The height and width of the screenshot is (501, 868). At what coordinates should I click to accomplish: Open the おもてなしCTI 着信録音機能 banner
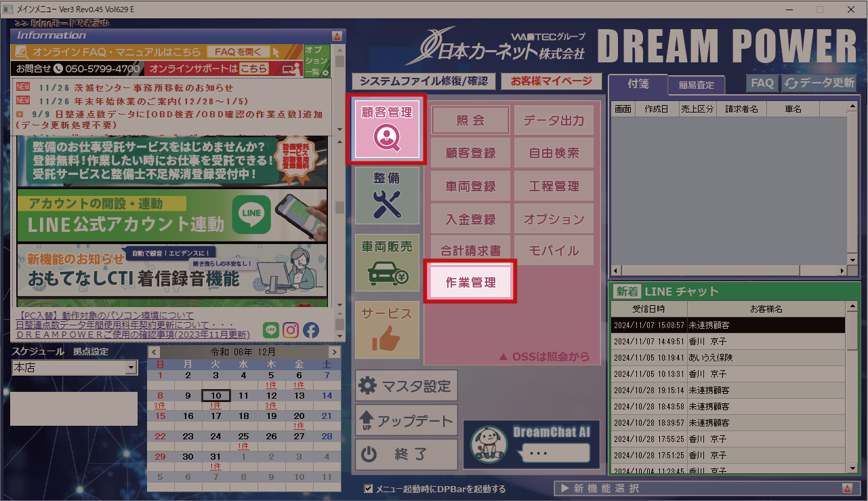point(172,270)
